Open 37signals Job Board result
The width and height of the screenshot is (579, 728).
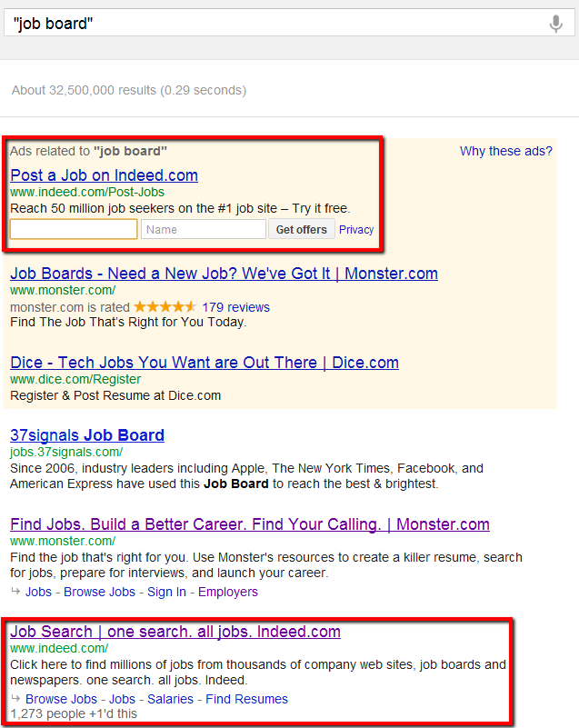(x=87, y=435)
